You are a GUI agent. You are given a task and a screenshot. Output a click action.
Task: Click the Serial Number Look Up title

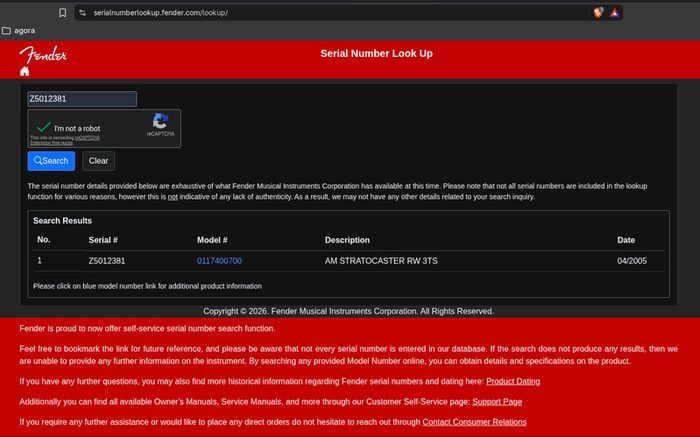376,54
